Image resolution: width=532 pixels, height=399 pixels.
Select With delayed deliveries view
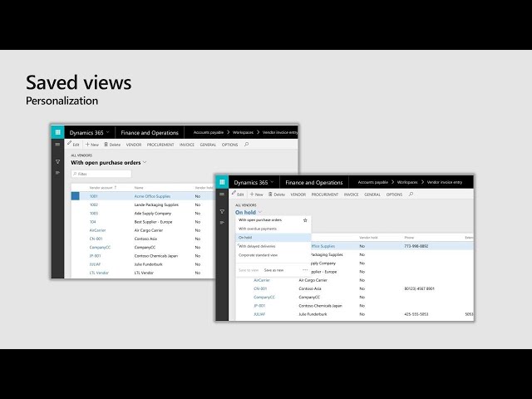point(257,246)
